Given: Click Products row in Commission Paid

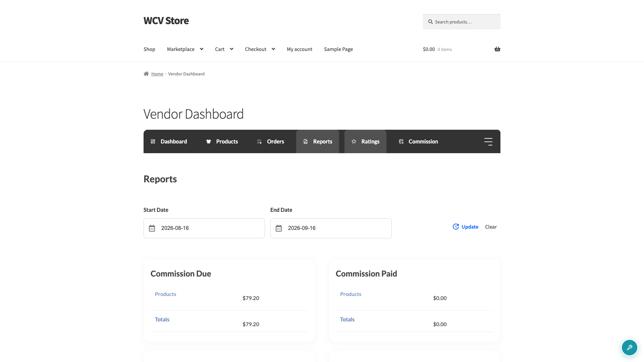Looking at the screenshot, I should coord(415,298).
